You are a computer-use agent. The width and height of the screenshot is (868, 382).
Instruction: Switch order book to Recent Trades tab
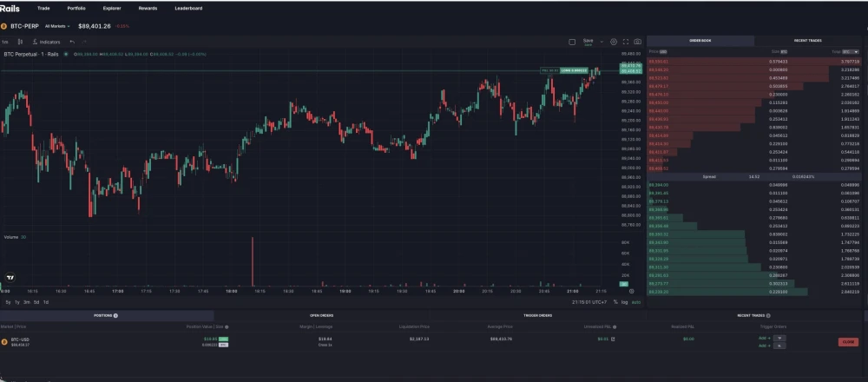807,41
